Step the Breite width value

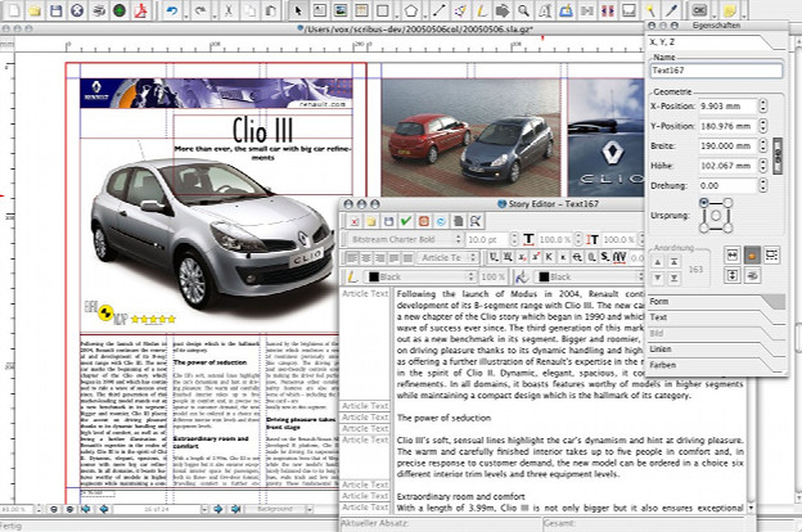pyautogui.click(x=763, y=146)
